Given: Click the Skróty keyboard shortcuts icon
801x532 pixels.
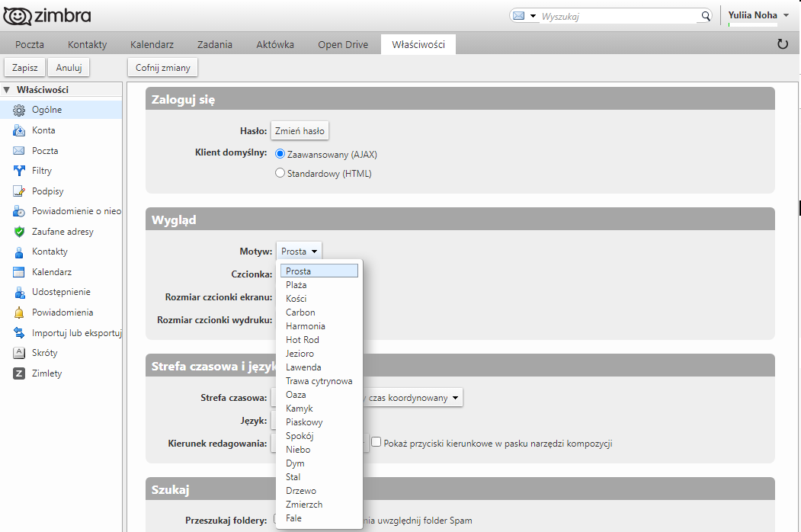Looking at the screenshot, I should coord(19,353).
